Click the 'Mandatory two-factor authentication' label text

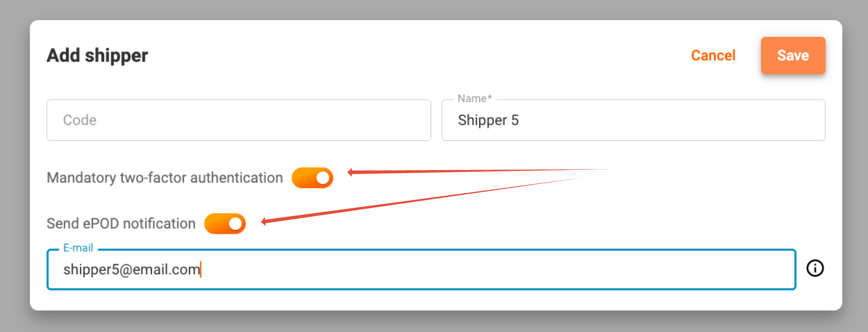[x=164, y=178]
